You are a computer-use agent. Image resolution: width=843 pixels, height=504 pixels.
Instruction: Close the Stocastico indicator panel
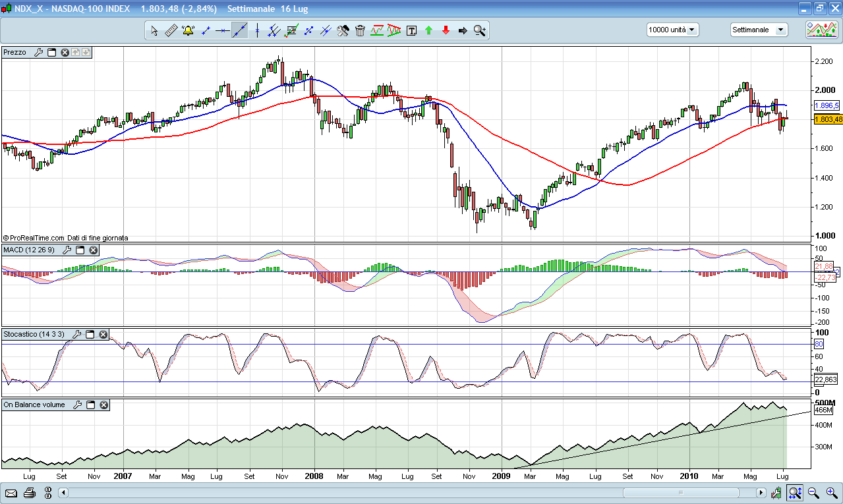pyautogui.click(x=103, y=335)
